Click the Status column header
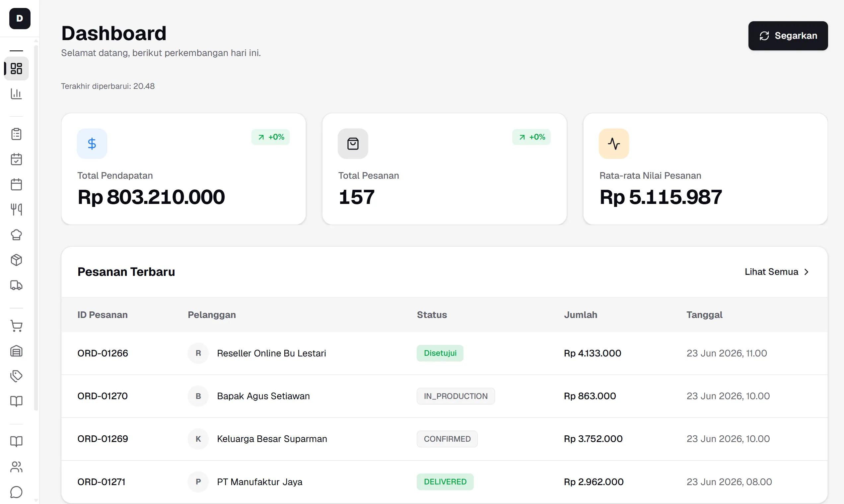 432,315
